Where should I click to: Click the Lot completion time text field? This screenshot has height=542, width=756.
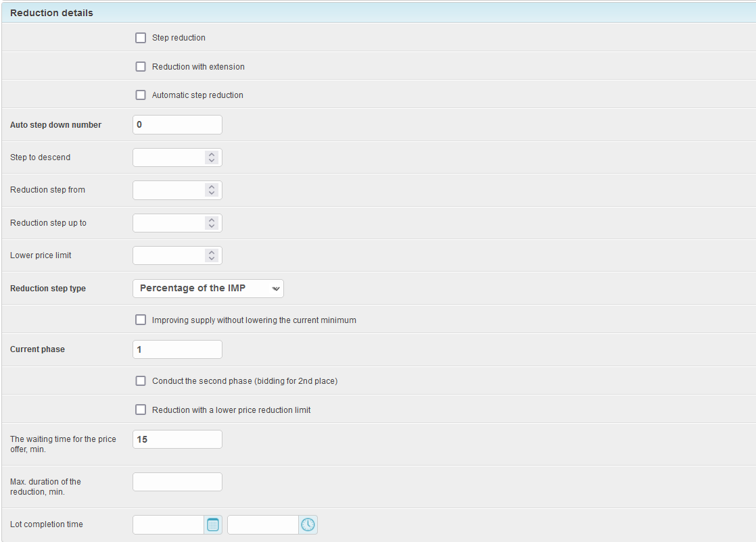tap(263, 524)
